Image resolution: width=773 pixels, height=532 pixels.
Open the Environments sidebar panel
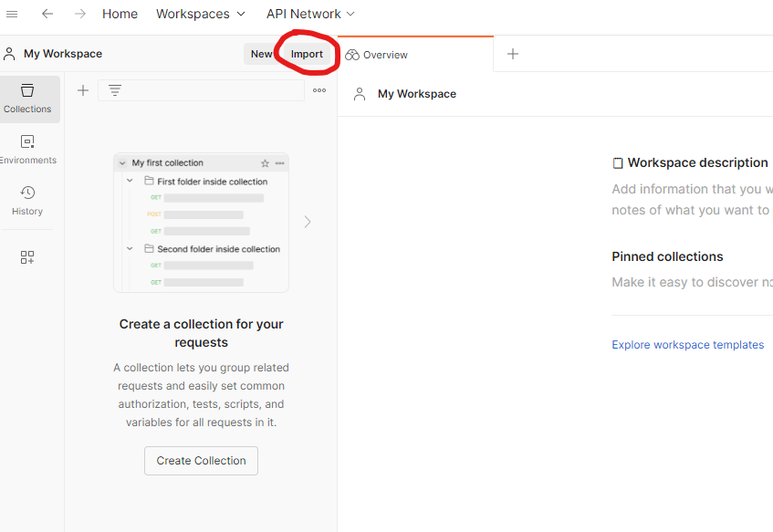[x=27, y=149]
